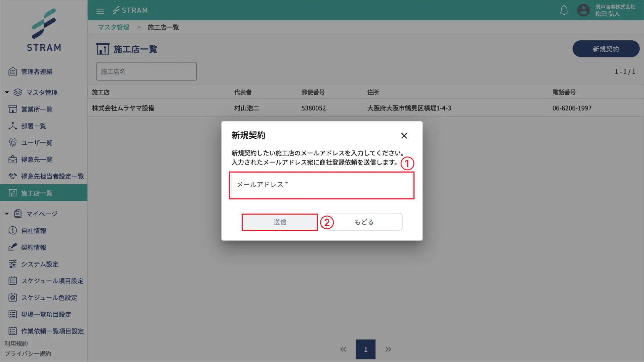644x362 pixels.
Task: Collapse the マイページ sidebar section
Action: 6,214
